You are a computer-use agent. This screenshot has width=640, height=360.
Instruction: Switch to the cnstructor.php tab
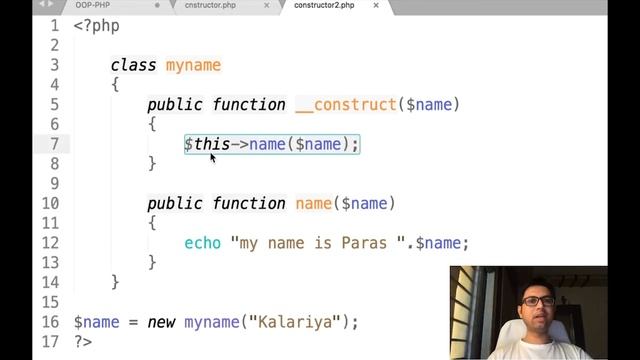point(210,5)
